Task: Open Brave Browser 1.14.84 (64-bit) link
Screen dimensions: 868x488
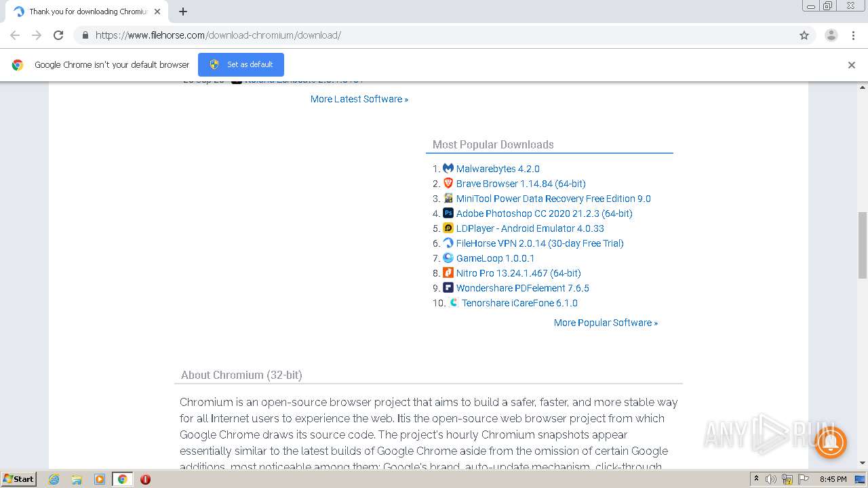Action: click(x=521, y=184)
